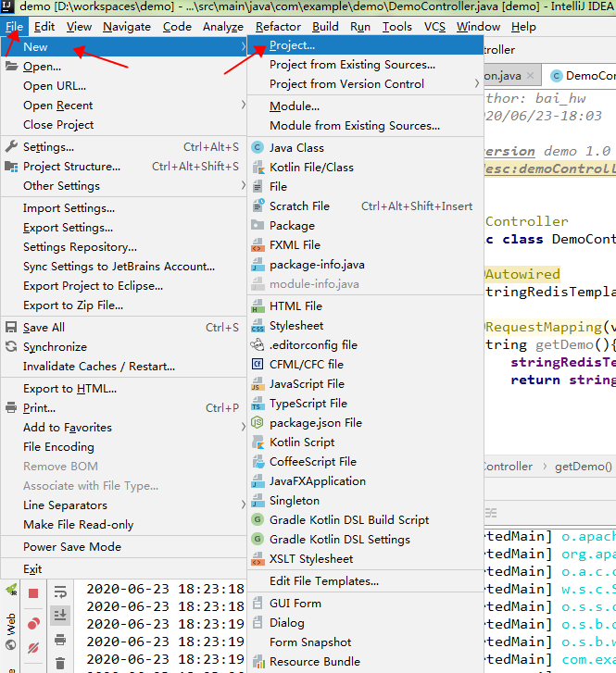Click the FXML File icon

(258, 244)
